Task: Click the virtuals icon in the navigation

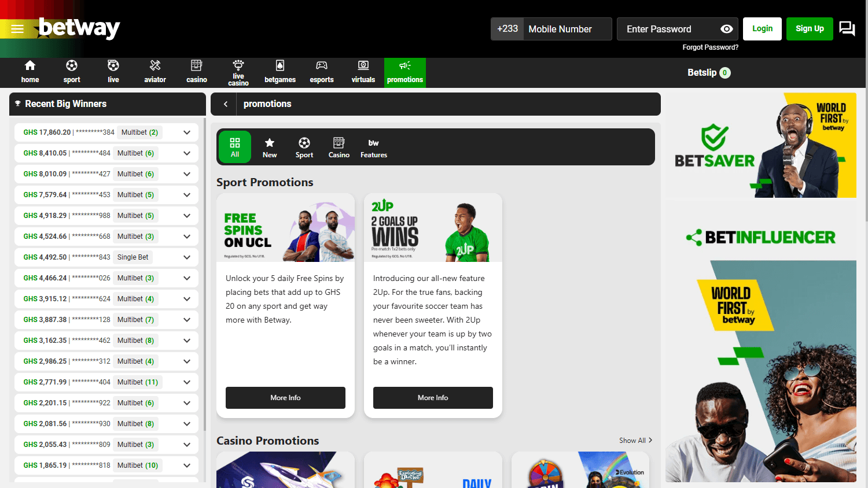Action: coord(363,72)
